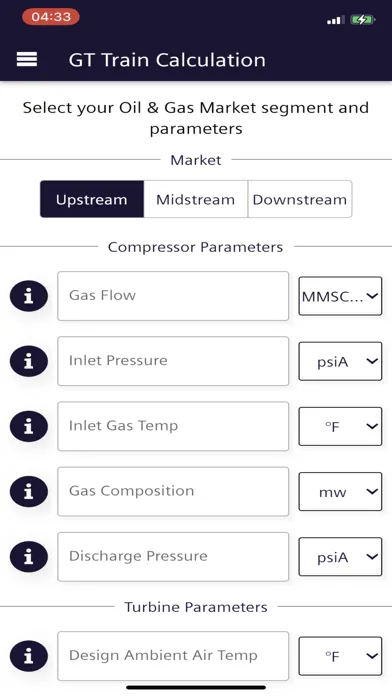Screen dimensions: 392x696
Task: Focus the Gas Flow input field
Action: click(x=173, y=296)
